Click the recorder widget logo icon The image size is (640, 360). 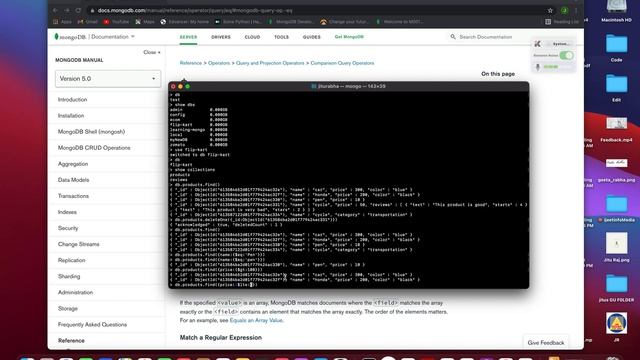[x=538, y=44]
